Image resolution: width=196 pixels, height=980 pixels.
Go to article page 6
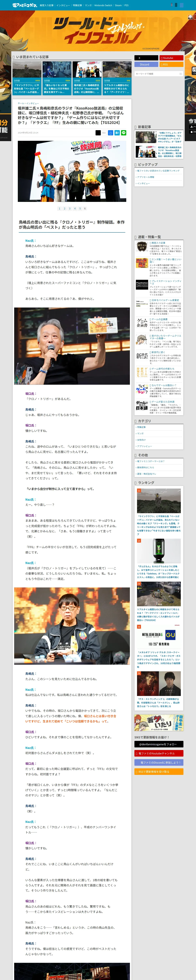tap(85, 208)
